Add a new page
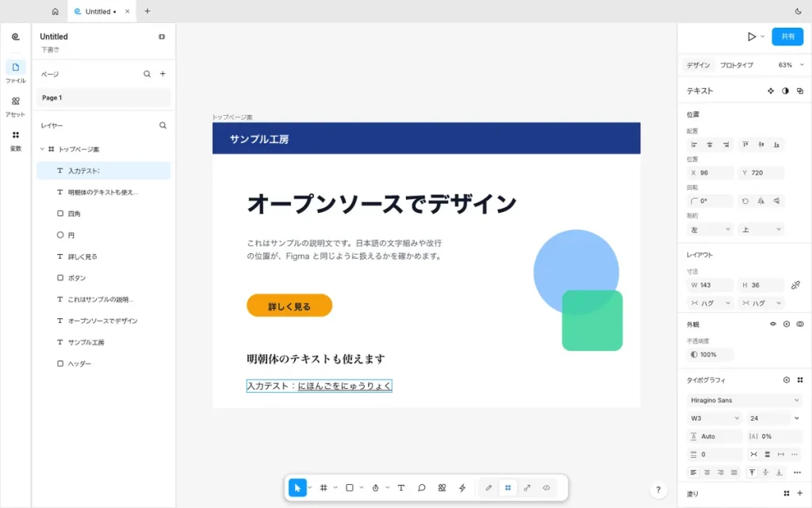812x508 pixels. pyautogui.click(x=163, y=74)
